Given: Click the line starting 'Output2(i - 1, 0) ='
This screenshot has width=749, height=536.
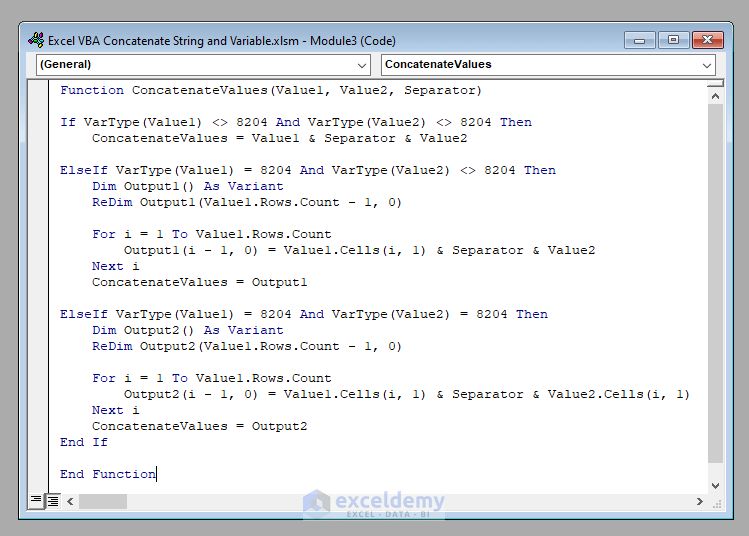Looking at the screenshot, I should [x=407, y=394].
